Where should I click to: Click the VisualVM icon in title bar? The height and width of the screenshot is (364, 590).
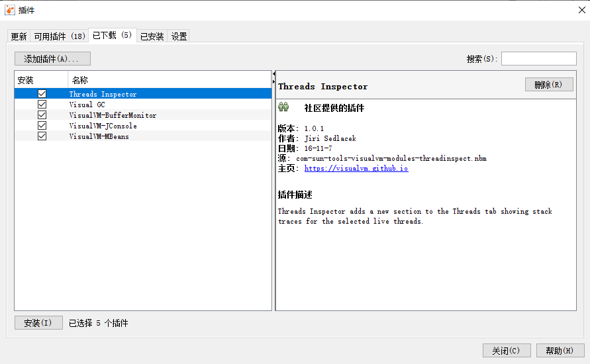[x=9, y=10]
